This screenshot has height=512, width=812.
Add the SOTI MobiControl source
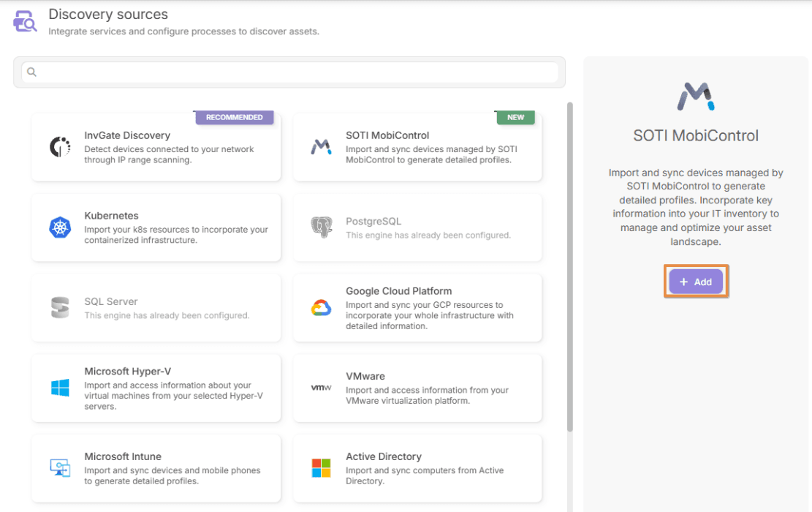(696, 282)
